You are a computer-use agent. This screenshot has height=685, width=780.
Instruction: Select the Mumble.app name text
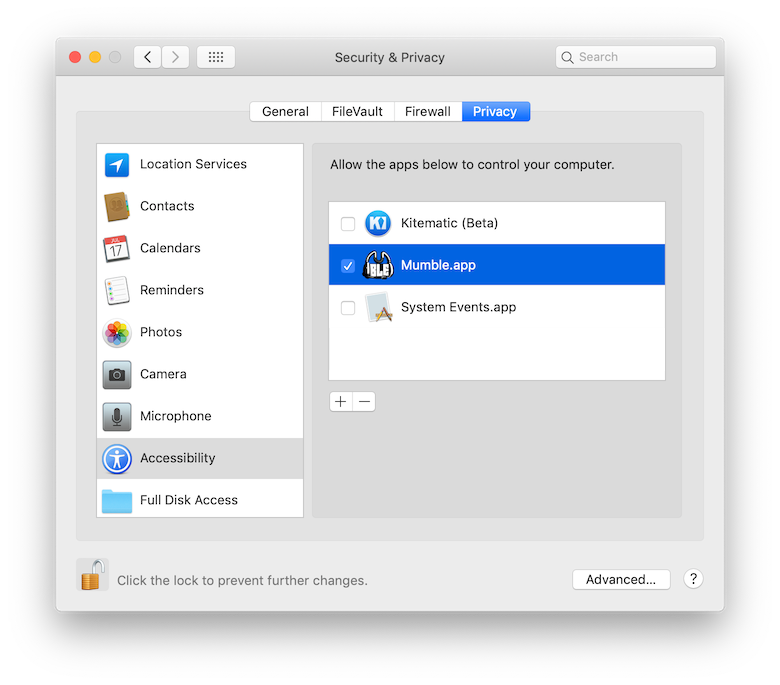point(438,265)
